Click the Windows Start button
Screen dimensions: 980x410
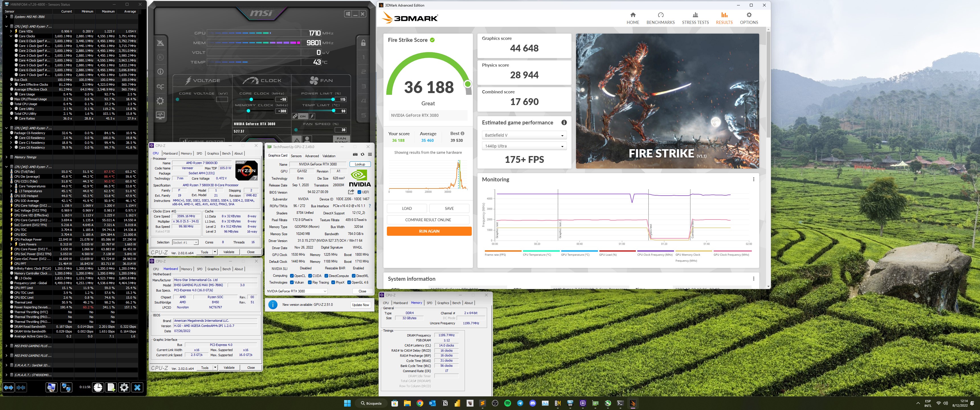[x=347, y=403]
